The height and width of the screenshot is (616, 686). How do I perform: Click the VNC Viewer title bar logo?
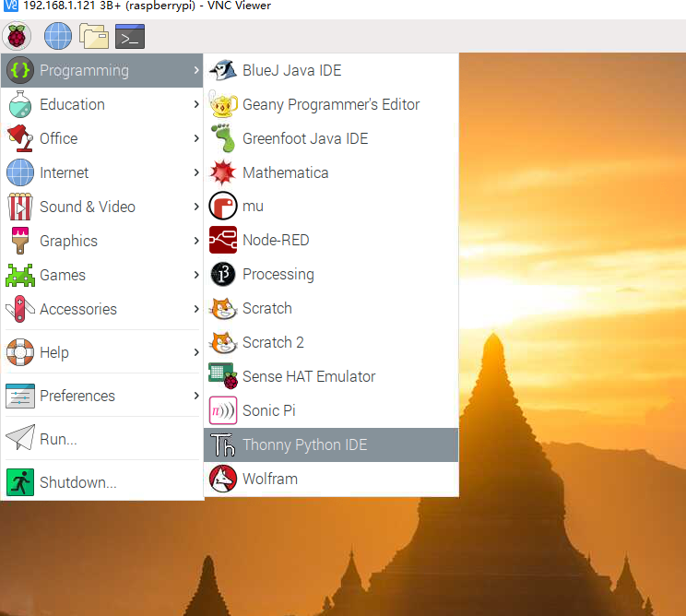pos(11,6)
